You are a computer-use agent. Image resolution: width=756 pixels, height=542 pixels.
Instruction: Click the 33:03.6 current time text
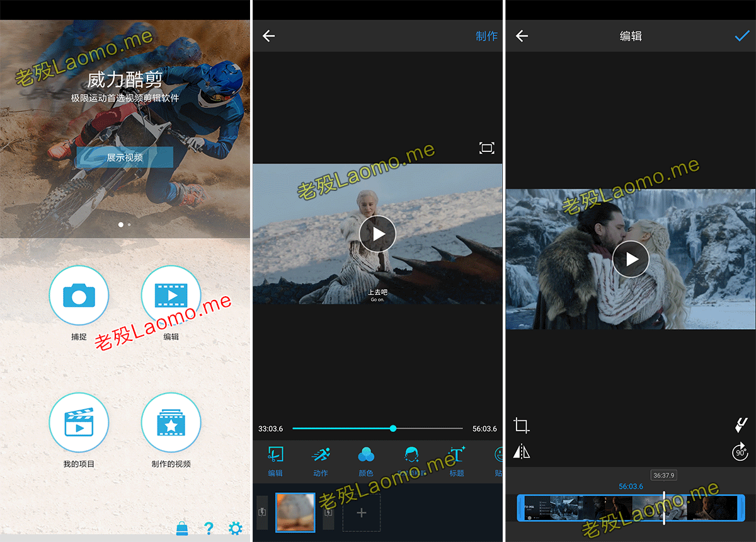click(271, 429)
